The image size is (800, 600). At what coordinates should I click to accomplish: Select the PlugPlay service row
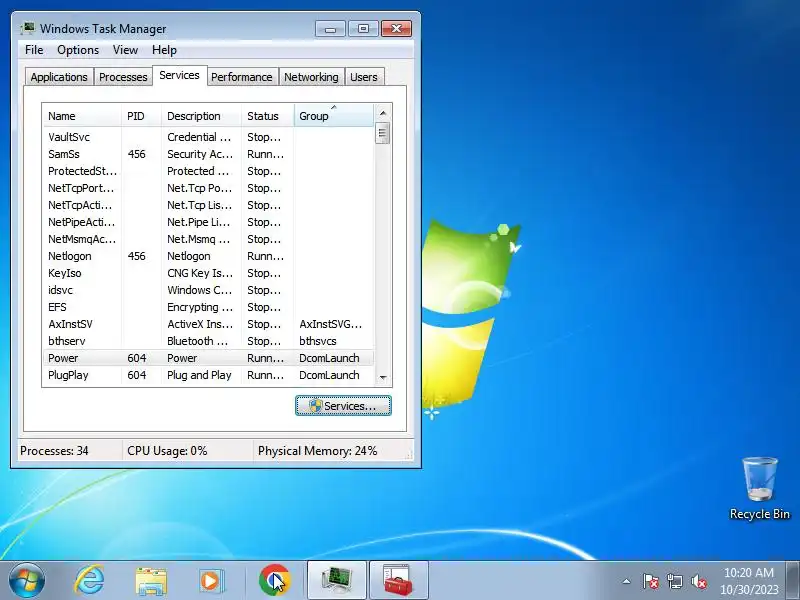click(208, 375)
